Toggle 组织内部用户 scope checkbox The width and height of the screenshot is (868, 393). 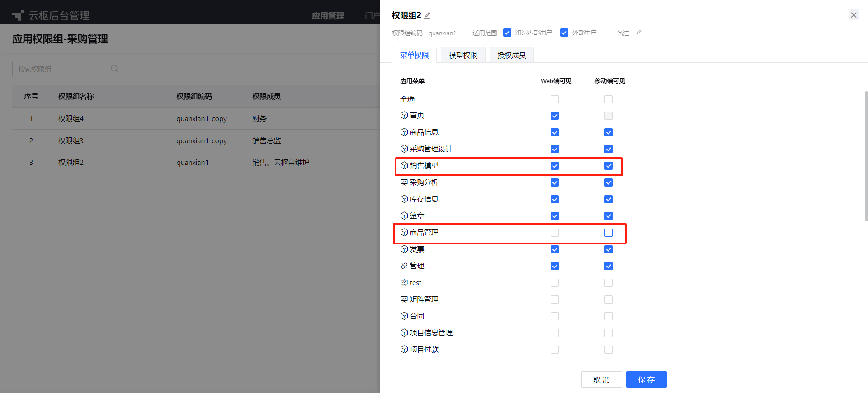coord(507,33)
